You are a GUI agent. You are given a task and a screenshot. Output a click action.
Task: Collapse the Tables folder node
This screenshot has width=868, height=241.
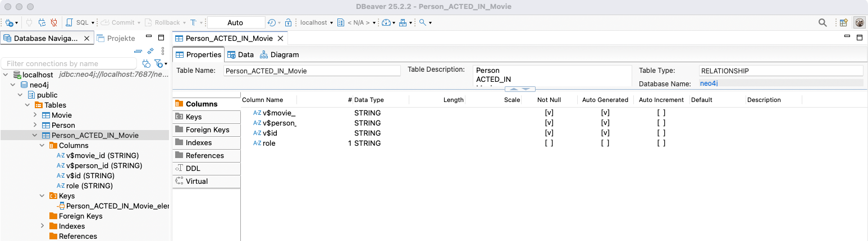coord(28,105)
